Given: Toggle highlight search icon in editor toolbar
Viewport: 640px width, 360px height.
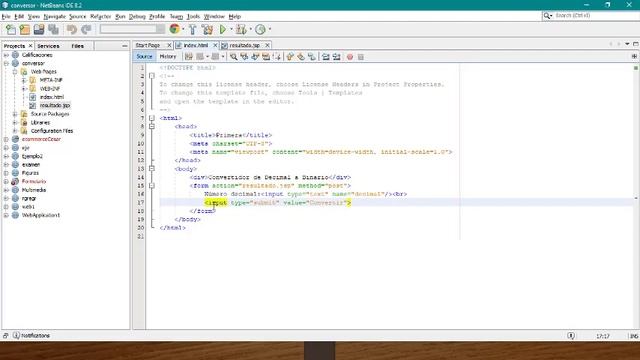Looking at the screenshot, I should pos(266,57).
